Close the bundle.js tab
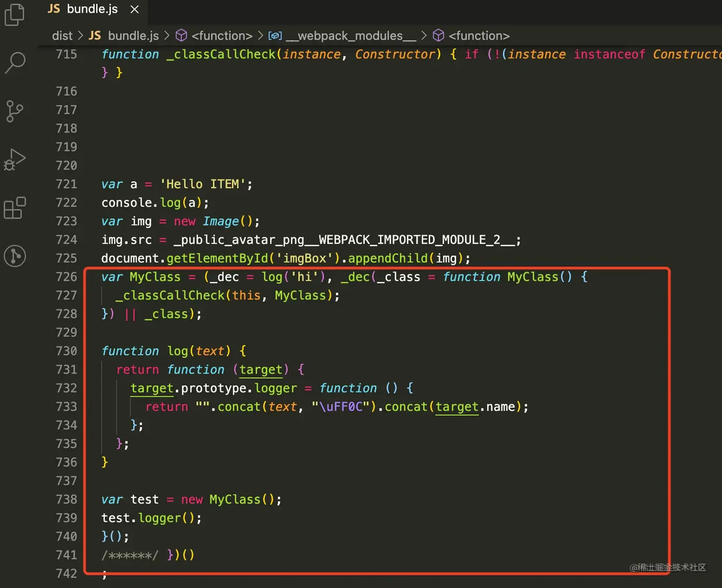This screenshot has width=722, height=588. (135, 10)
